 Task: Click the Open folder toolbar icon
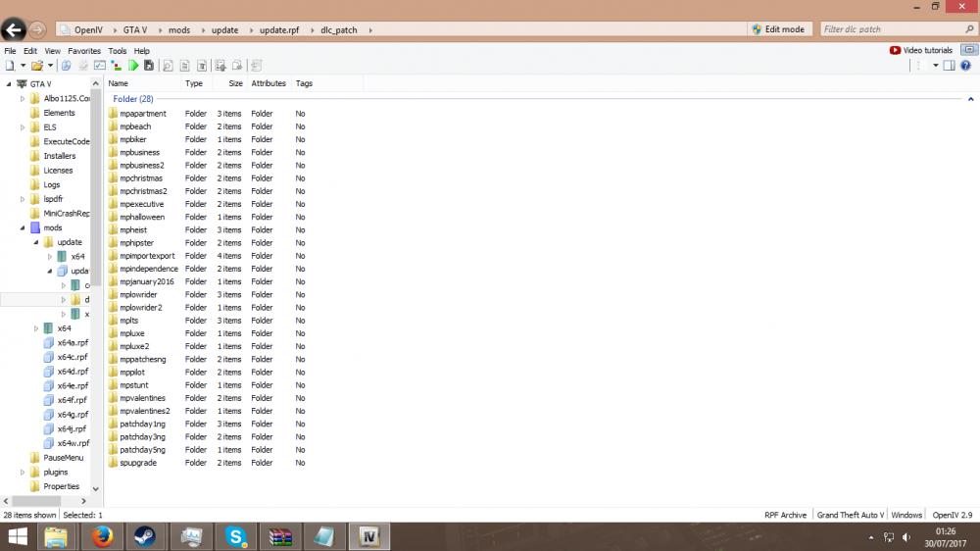point(37,66)
